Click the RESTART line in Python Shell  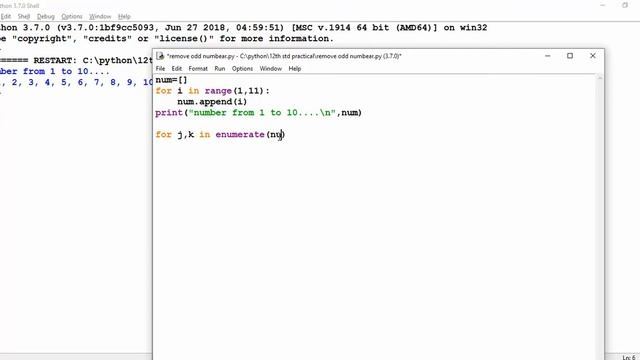(76, 60)
